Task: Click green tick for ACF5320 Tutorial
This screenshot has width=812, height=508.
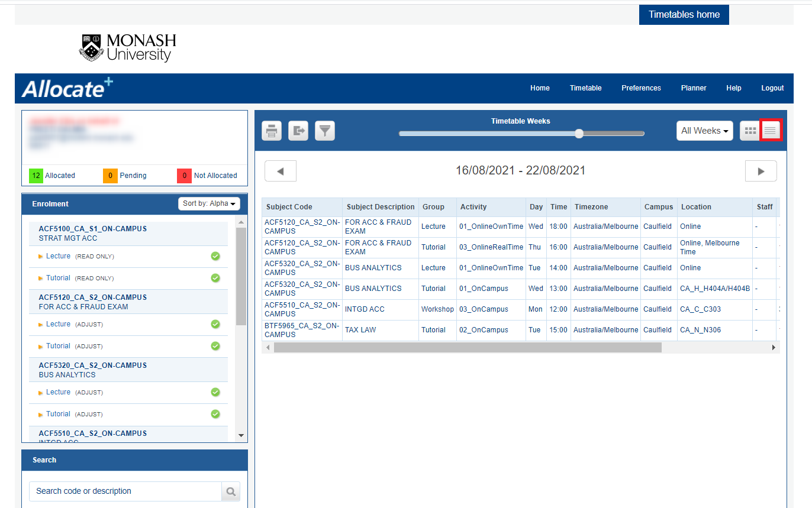Action: click(215, 414)
